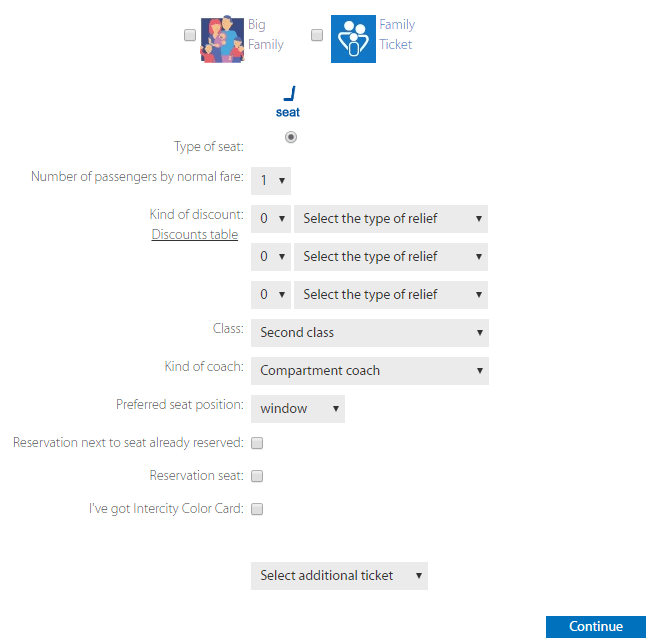Open third discount count dropdown
Viewport: 653px width, 643px height.
coord(271,295)
